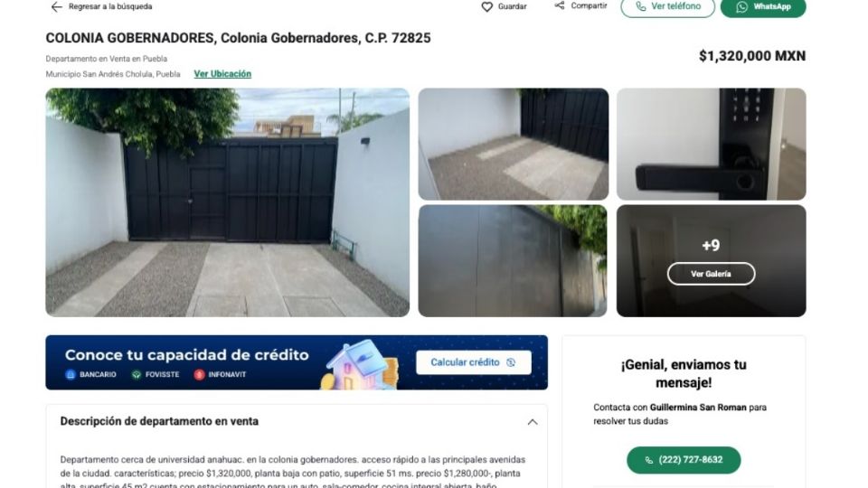Open the smart door lock photo
This screenshot has height=488, width=868.
pos(712,144)
